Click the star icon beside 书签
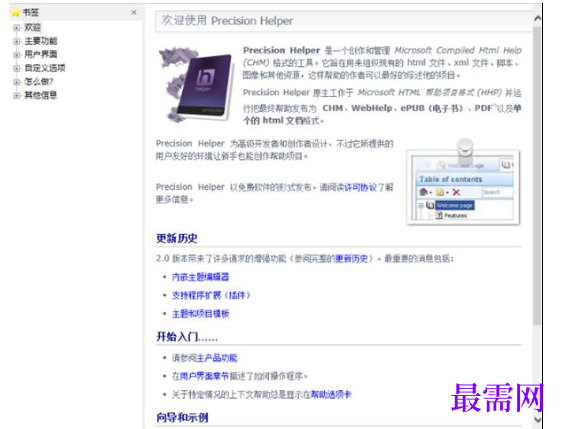Image resolution: width=563 pixels, height=429 pixels. [15, 13]
